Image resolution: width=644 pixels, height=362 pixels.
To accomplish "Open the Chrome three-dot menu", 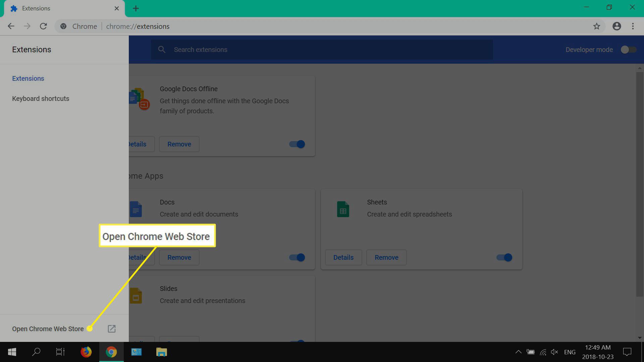I will [633, 26].
